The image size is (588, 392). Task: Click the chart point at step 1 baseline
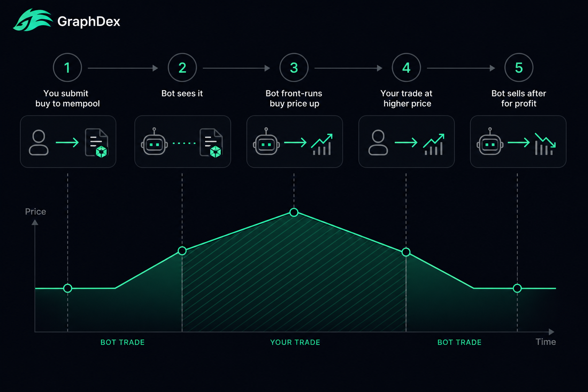[68, 288]
